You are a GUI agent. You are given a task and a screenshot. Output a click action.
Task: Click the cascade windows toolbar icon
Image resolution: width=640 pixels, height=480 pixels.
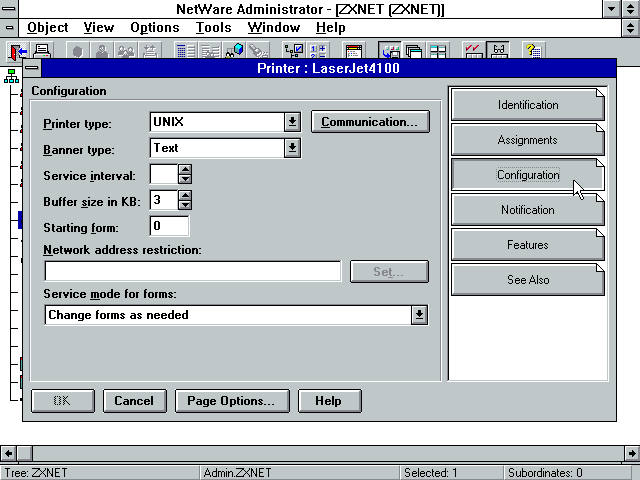(x=414, y=51)
